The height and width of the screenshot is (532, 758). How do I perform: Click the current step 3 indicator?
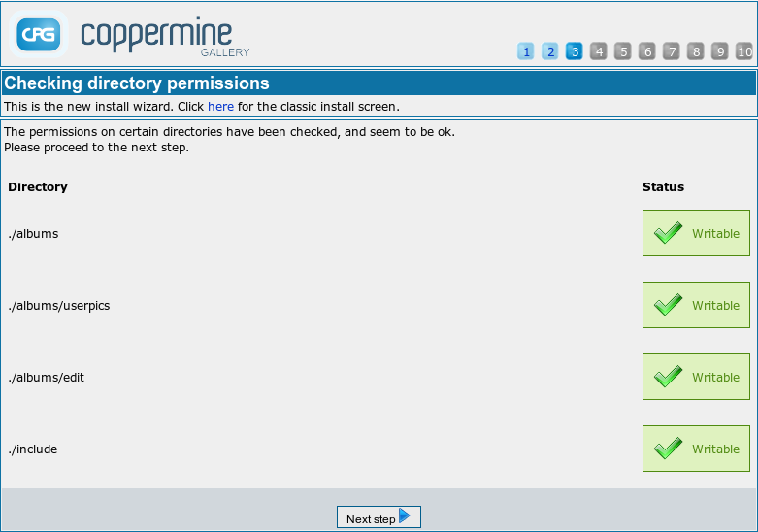(575, 51)
